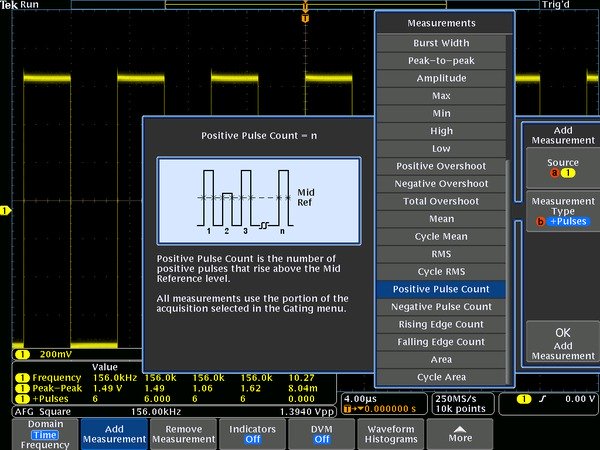
Task: Select Rising Edge Count measurement
Action: [x=441, y=325]
